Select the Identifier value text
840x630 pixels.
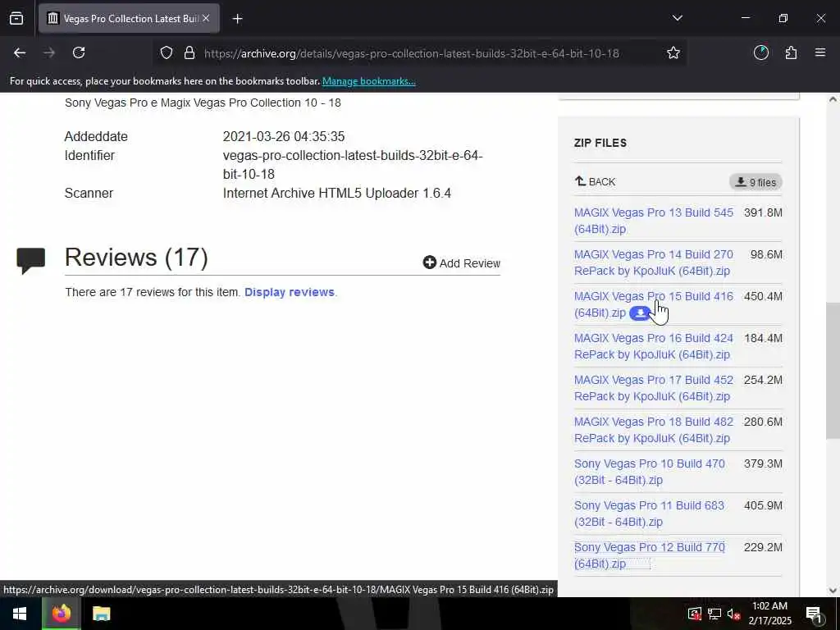[353, 165]
